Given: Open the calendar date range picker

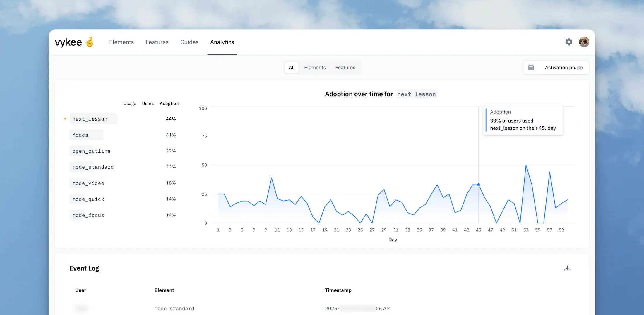Looking at the screenshot, I should 531,67.
